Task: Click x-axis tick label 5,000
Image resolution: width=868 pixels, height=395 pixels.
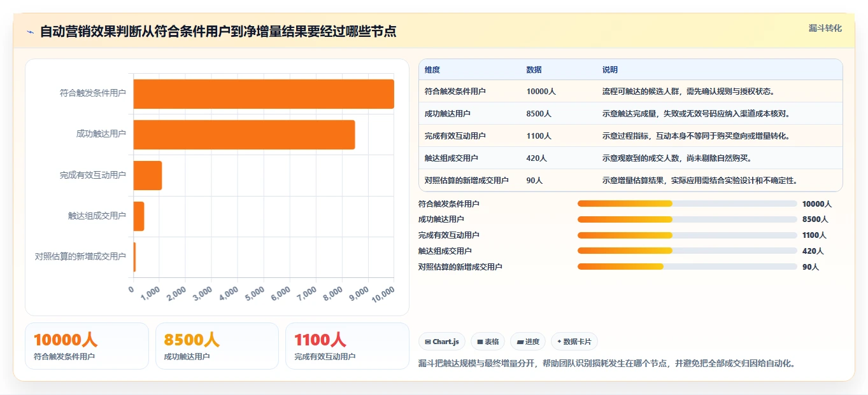Action: (x=253, y=293)
